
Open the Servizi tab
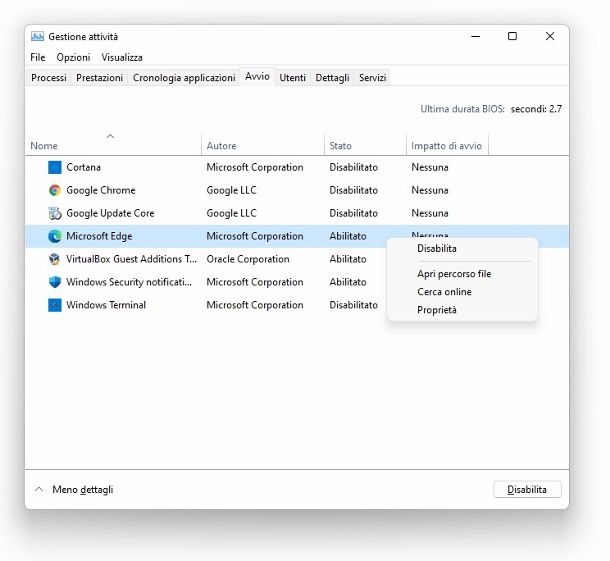pos(372,78)
